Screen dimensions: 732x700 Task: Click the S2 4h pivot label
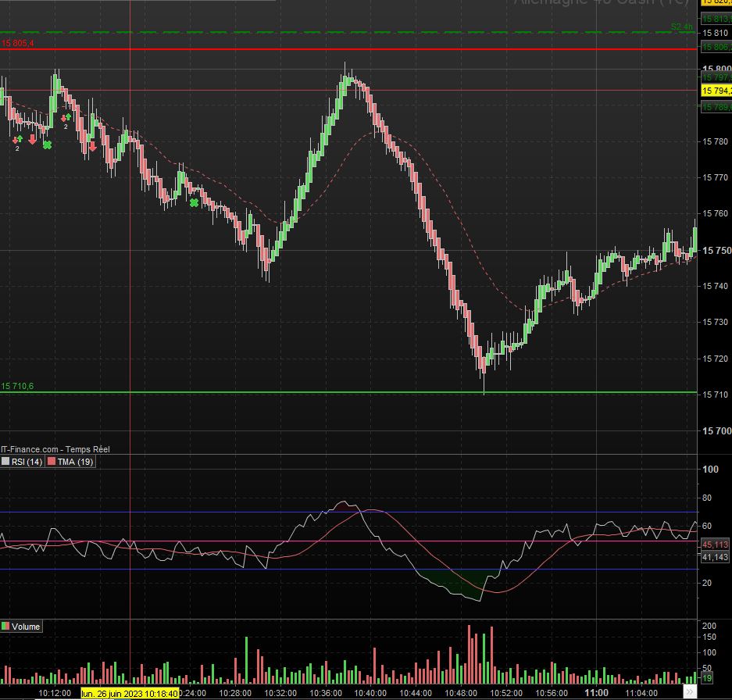click(x=681, y=27)
